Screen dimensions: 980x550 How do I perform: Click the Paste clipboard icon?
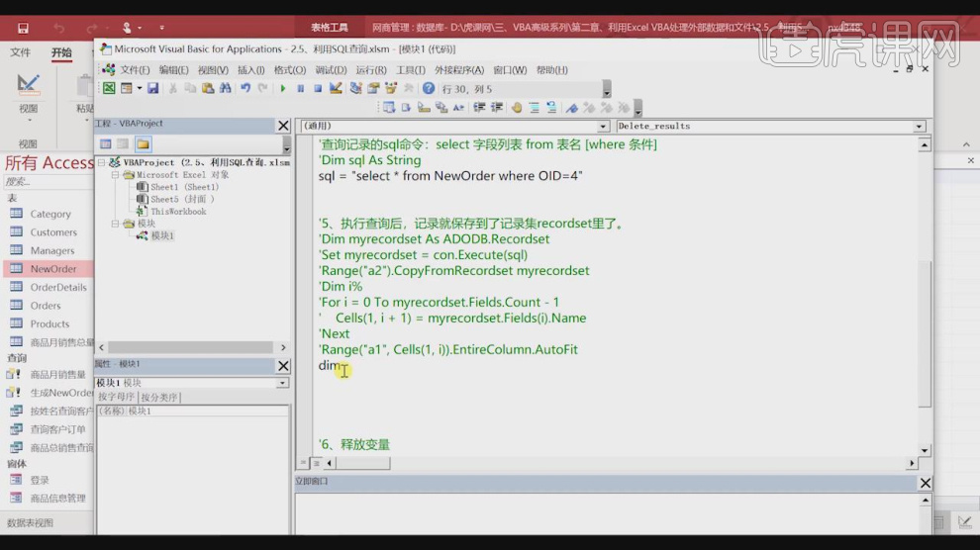(208, 89)
